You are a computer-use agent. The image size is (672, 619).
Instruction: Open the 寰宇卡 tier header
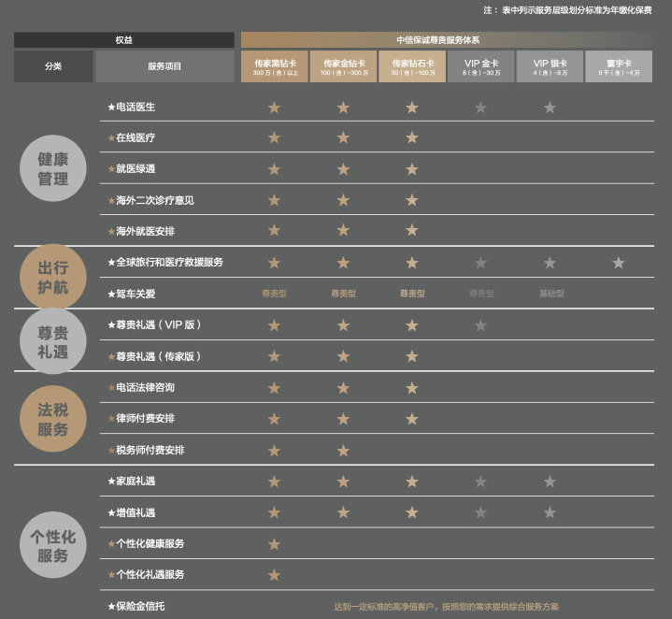619,66
